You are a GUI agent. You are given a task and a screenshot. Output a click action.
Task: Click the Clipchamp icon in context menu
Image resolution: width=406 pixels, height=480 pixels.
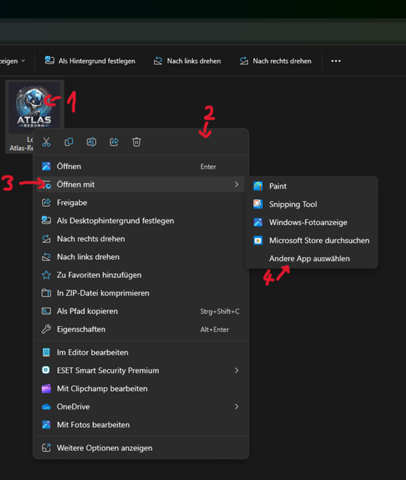[46, 388]
